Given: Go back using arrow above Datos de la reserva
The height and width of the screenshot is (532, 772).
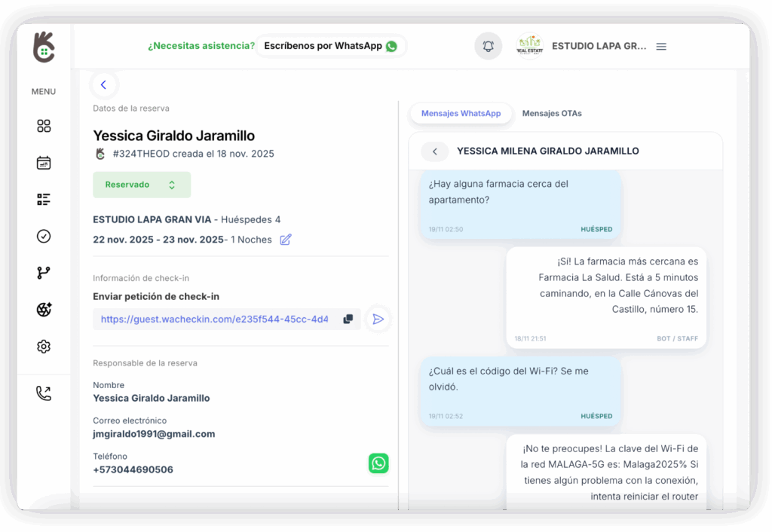Looking at the screenshot, I should (103, 85).
